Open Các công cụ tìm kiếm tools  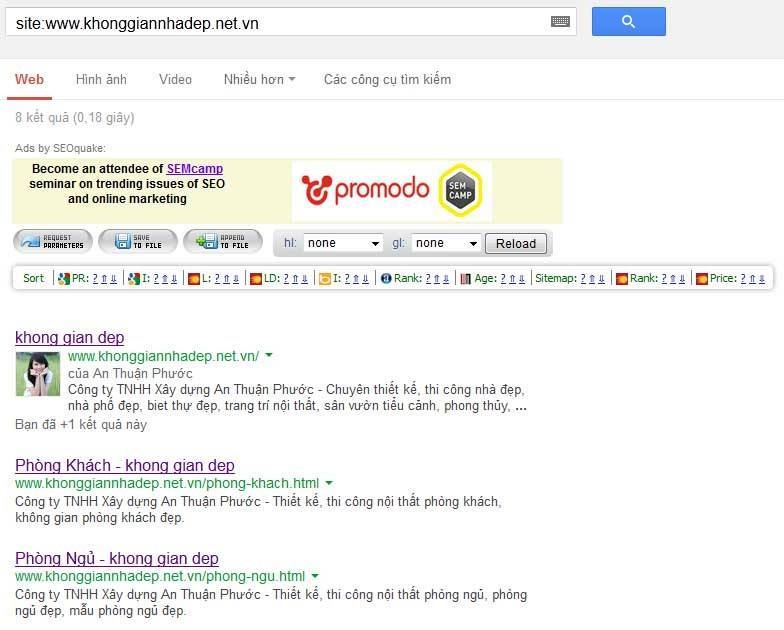tap(388, 80)
